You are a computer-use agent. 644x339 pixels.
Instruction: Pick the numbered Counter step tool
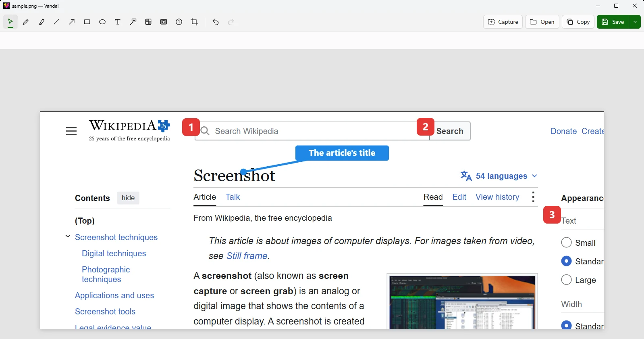point(179,22)
